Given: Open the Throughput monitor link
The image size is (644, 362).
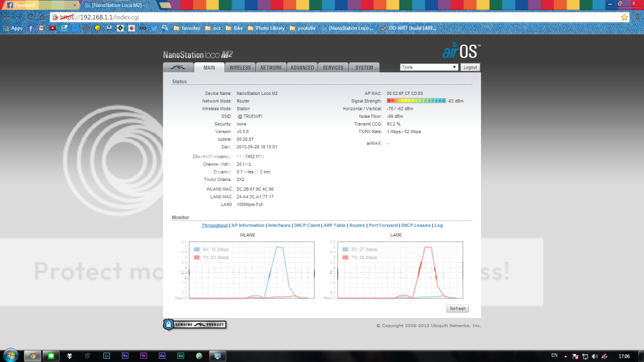Looking at the screenshot, I should [214, 226].
